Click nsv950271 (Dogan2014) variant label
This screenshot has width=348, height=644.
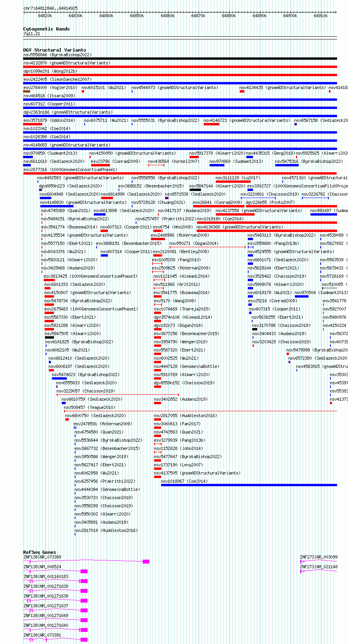click(x=194, y=243)
